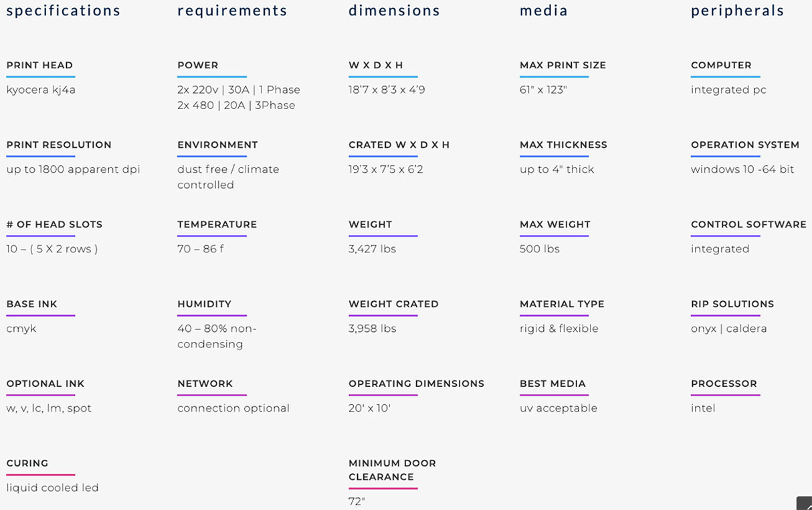Select the PRINT RESOLUTION label
Viewport: 812px width, 510px height.
click(59, 145)
